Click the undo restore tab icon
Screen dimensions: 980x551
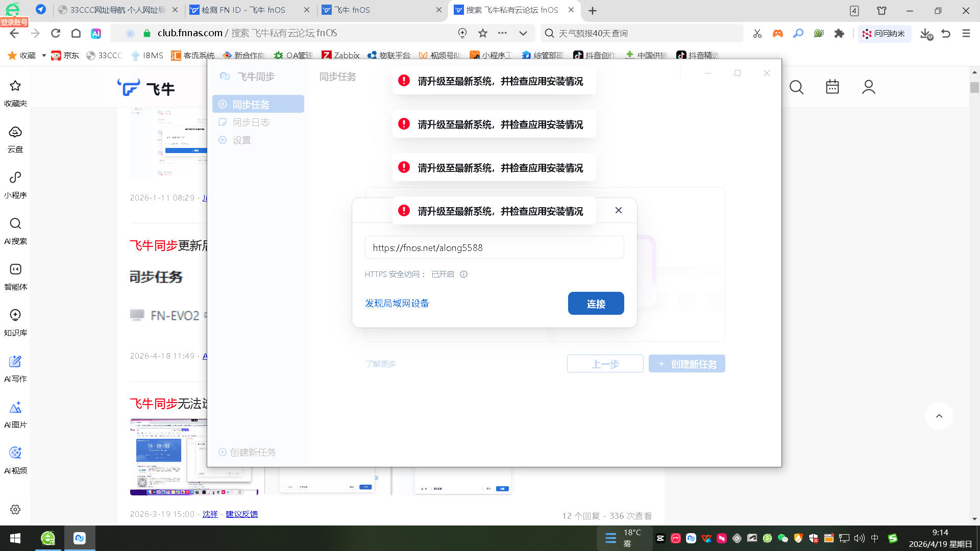(946, 33)
